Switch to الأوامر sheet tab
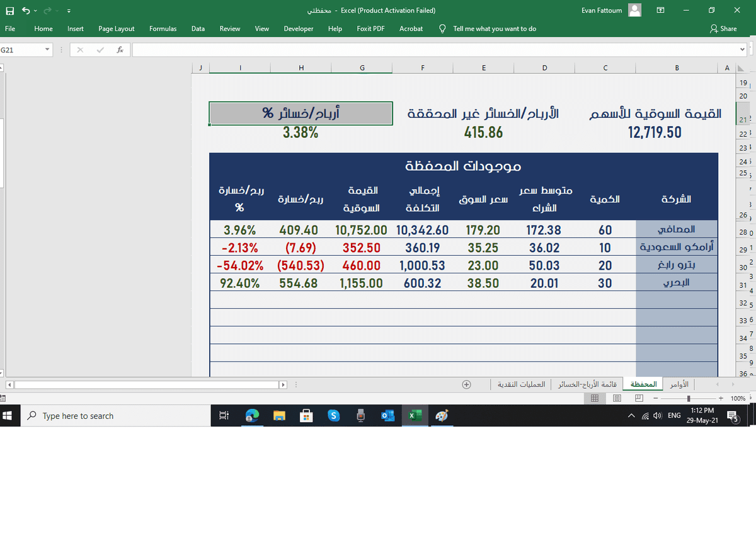The height and width of the screenshot is (555, 756). pyautogui.click(x=679, y=384)
